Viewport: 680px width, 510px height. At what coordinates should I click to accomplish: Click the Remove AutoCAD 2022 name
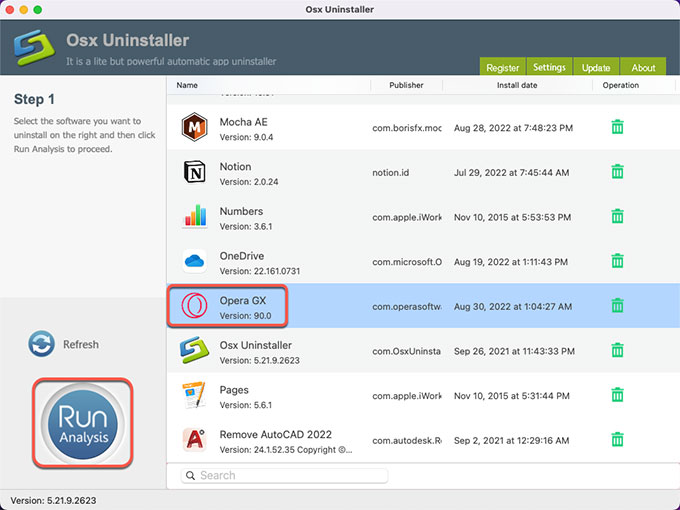[275, 435]
